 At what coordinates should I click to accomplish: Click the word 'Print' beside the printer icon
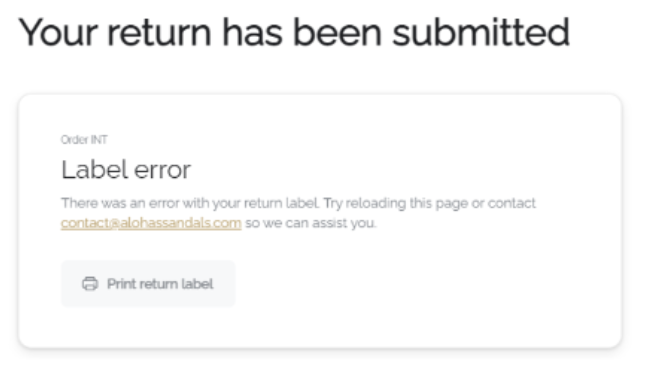pyautogui.click(x=120, y=284)
